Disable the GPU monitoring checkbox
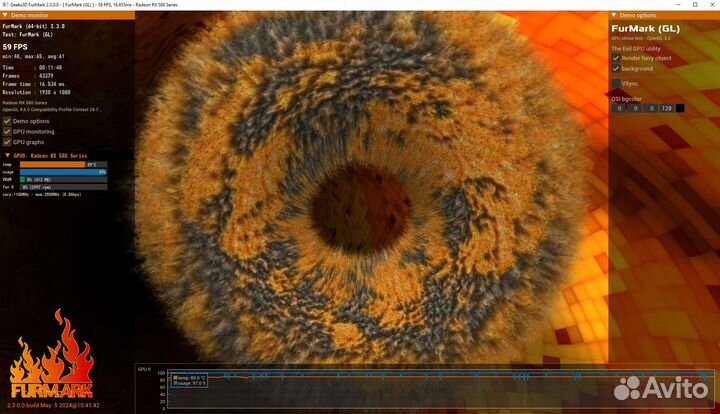The height and width of the screenshot is (414, 720). 7,131
